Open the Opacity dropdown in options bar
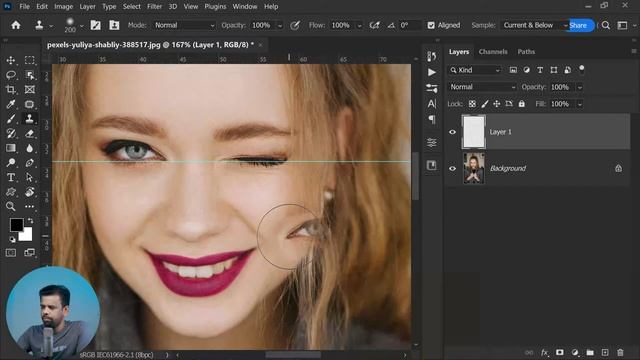The width and height of the screenshot is (640, 360). (x=280, y=25)
